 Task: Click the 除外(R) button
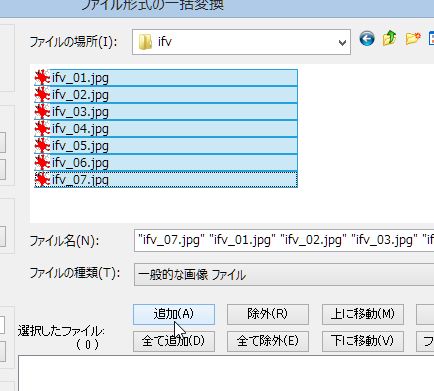(268, 314)
